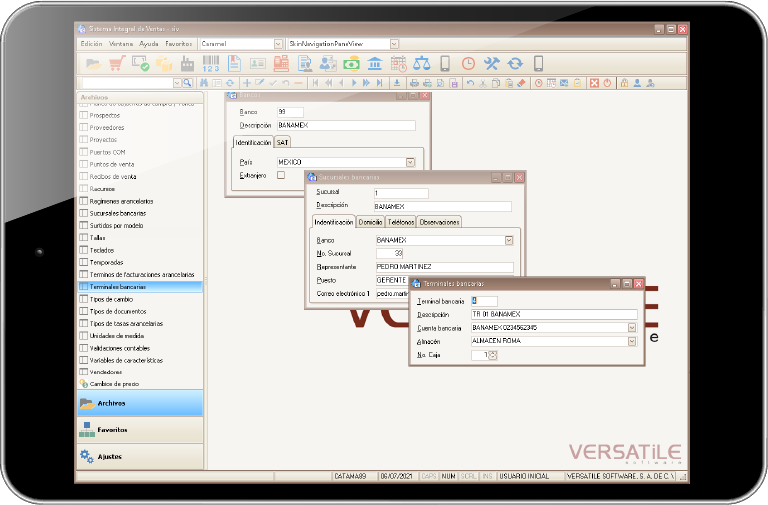This screenshot has height=505, width=768.
Task: Open the Archivos navigation pane
Action: pyautogui.click(x=140, y=403)
